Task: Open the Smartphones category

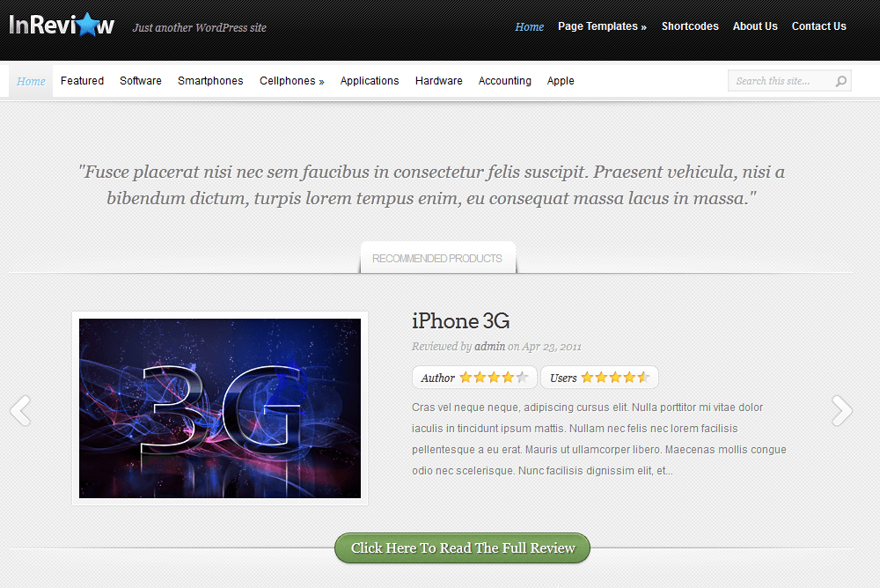Action: 210,81
